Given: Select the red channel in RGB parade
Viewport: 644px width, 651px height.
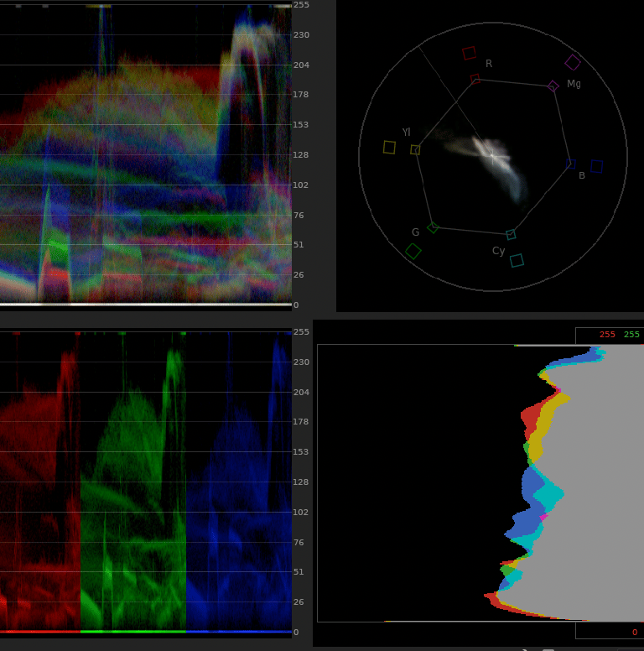Looking at the screenshot, I should (40, 482).
